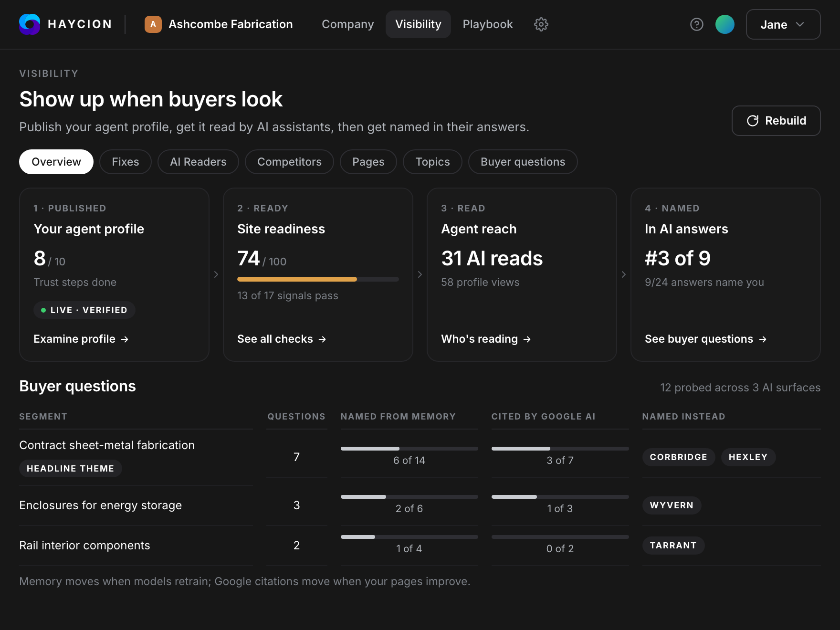Switch to the Fixes tab

click(x=126, y=162)
